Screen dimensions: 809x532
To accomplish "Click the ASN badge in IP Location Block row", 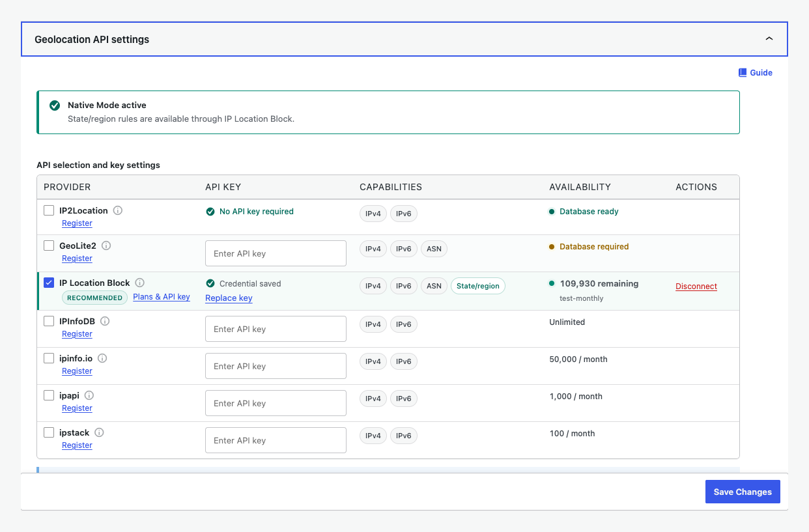I will [434, 286].
